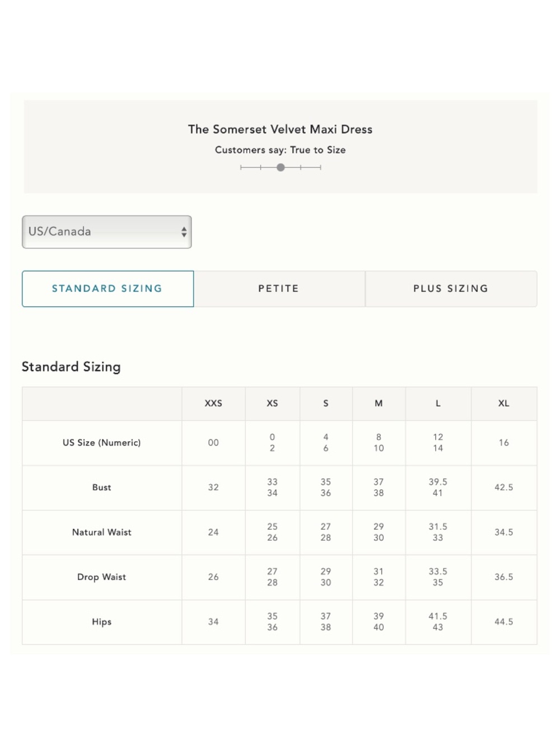Click the True to Size slider dot

pos(281,167)
